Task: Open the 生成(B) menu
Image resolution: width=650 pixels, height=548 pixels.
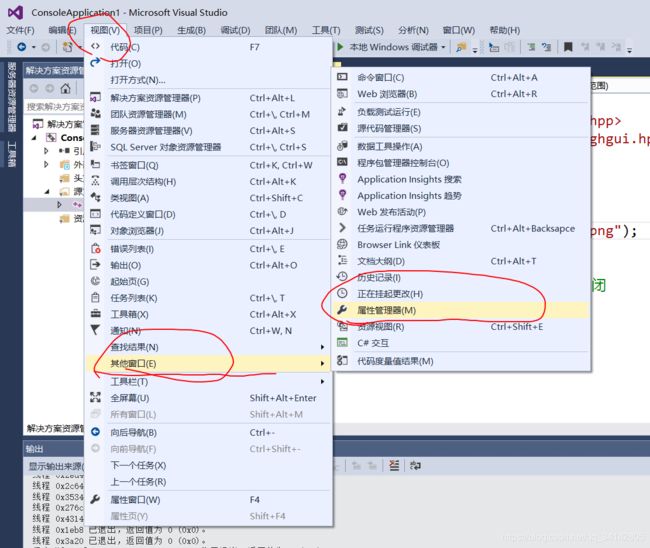Action: (191, 30)
